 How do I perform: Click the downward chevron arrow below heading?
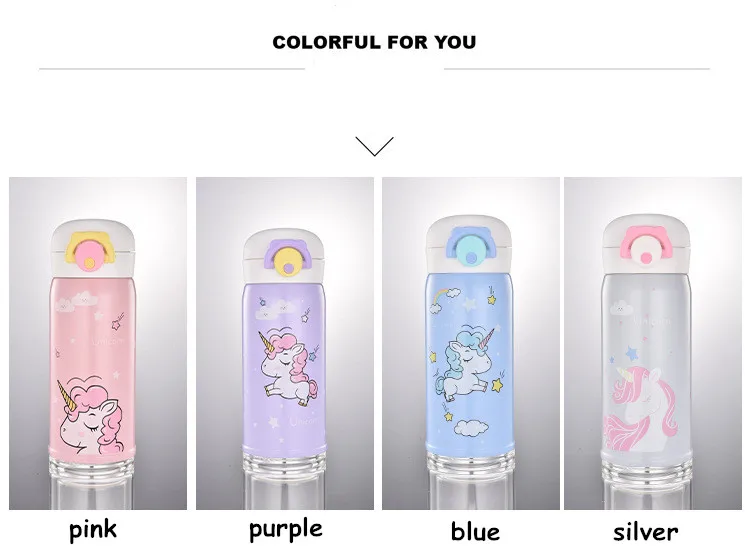(x=375, y=146)
